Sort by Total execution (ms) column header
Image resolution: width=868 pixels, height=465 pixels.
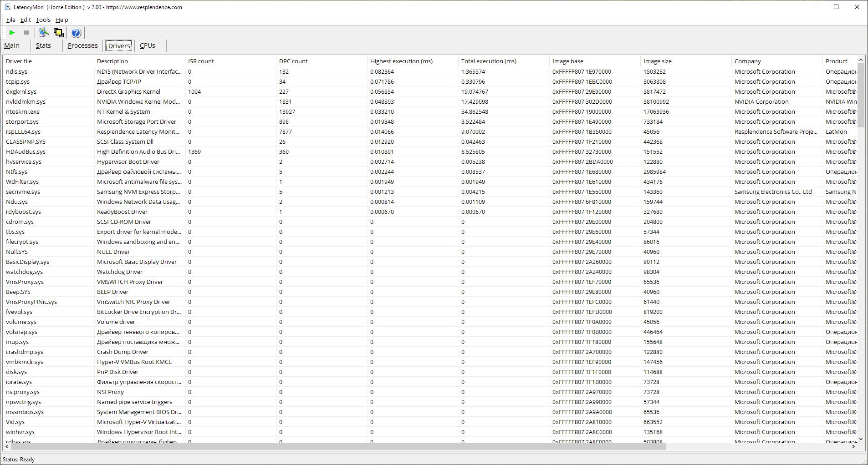pos(504,61)
